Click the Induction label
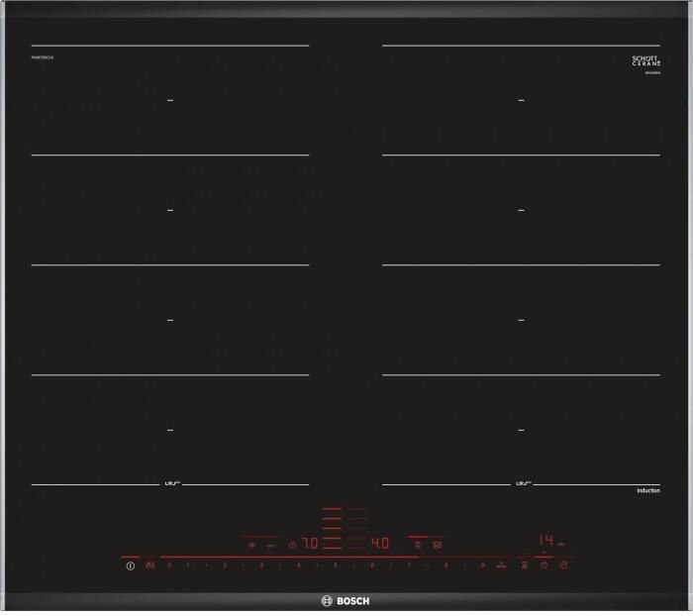The height and width of the screenshot is (616, 693). point(648,490)
